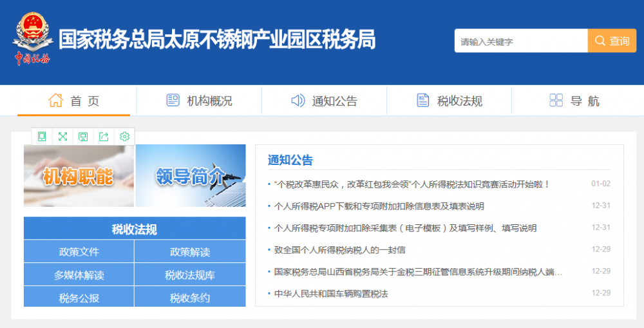Click the green share arrow icon
The height and width of the screenshot is (328, 644).
pos(104,136)
